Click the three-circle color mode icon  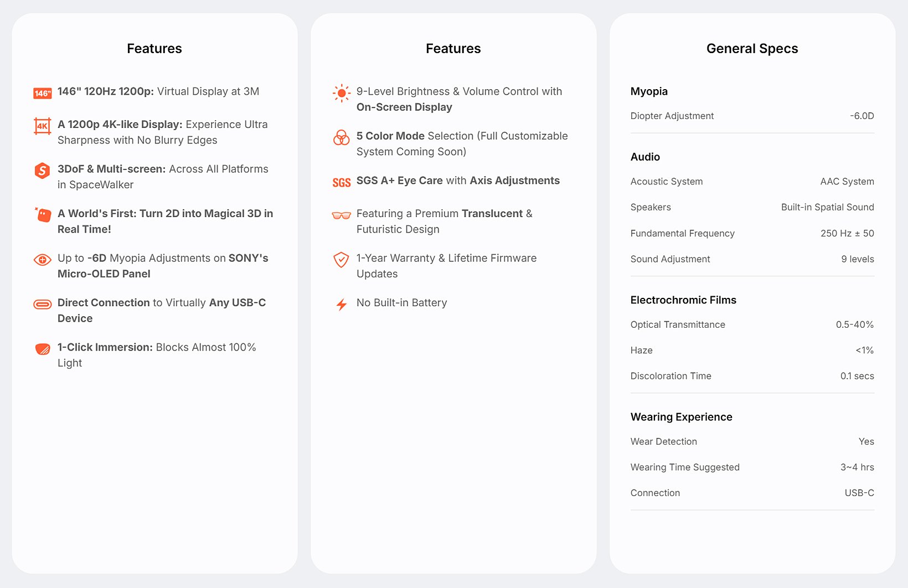(342, 137)
